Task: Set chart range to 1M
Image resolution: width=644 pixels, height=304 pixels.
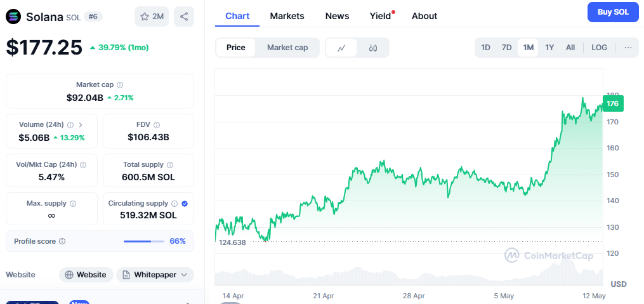Action: [x=528, y=47]
